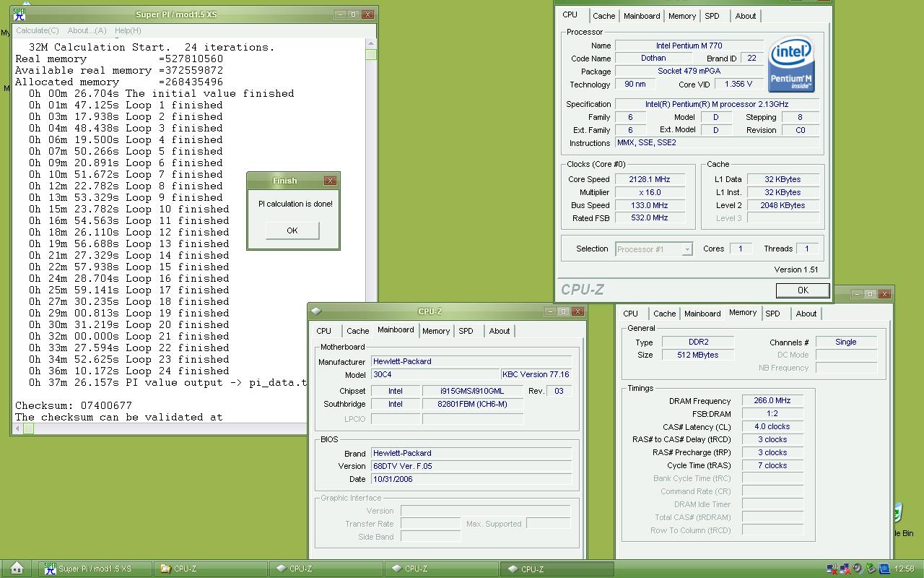Click the Cycle Time (tRAS) value 7 clocks
Viewport: 924px width, 578px height.
pyautogui.click(x=772, y=466)
